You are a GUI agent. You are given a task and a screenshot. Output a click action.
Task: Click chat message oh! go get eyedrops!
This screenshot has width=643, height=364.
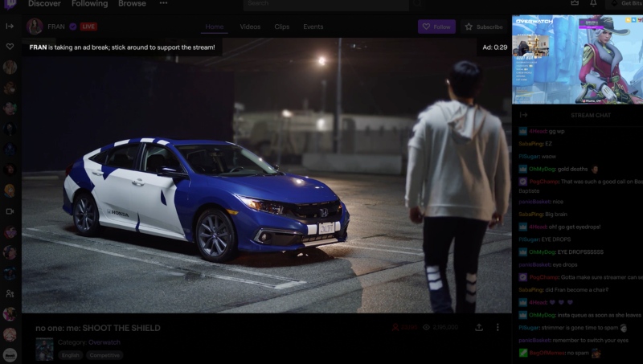559,227
